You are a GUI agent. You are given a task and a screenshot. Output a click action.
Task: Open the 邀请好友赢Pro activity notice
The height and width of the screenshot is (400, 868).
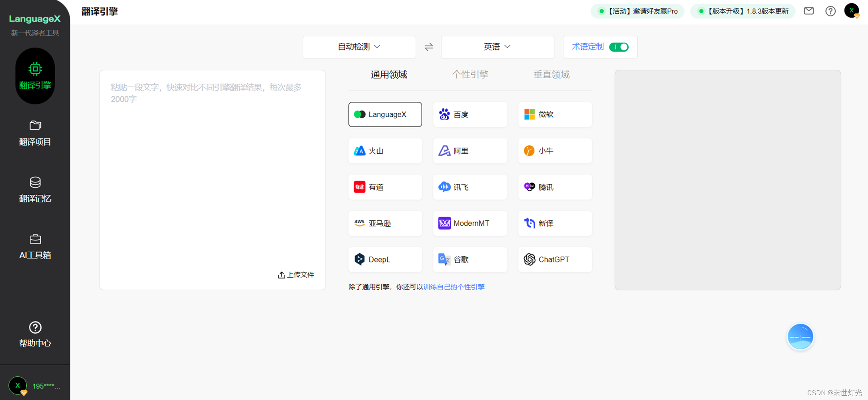coord(637,11)
